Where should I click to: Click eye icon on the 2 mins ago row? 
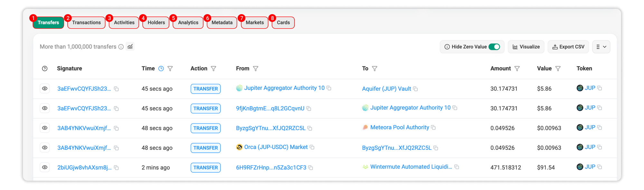click(x=45, y=167)
